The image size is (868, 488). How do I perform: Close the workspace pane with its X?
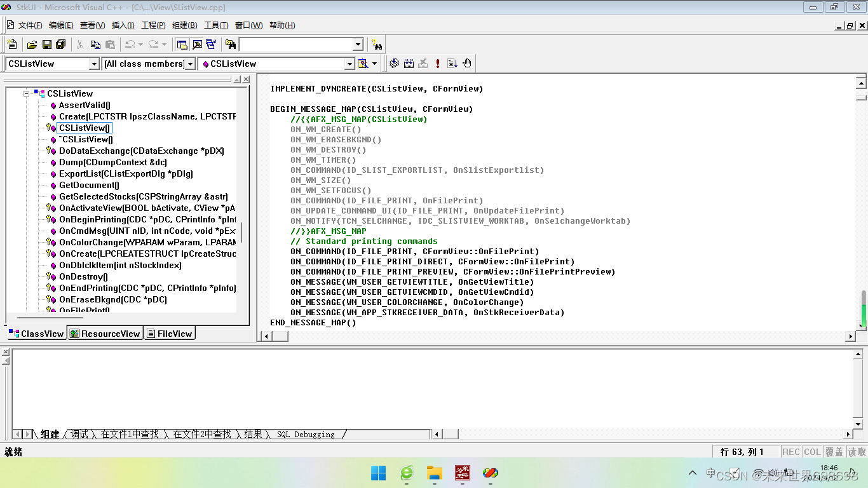click(246, 79)
